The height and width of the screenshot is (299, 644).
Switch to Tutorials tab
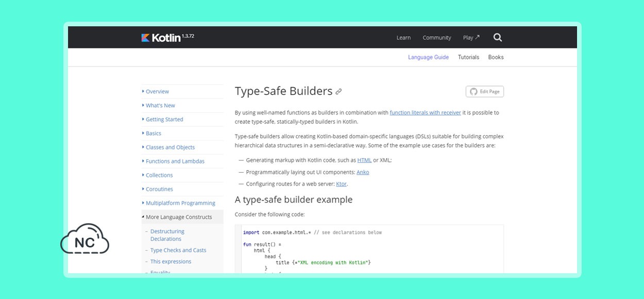(468, 57)
